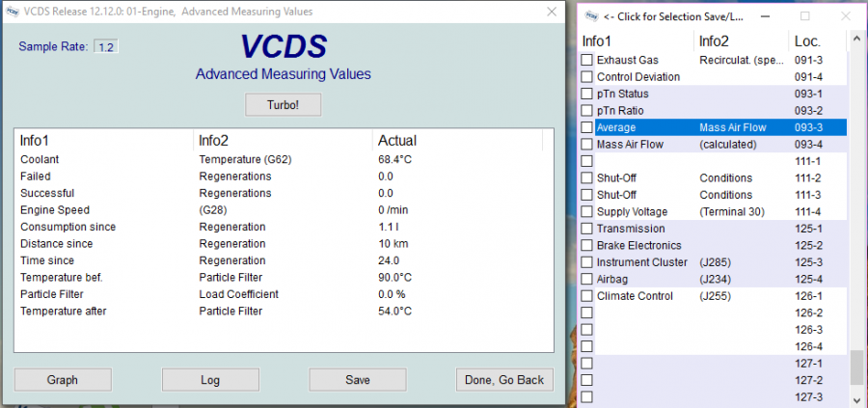Open the Graph view
This screenshot has height=408, width=868.
[x=63, y=380]
